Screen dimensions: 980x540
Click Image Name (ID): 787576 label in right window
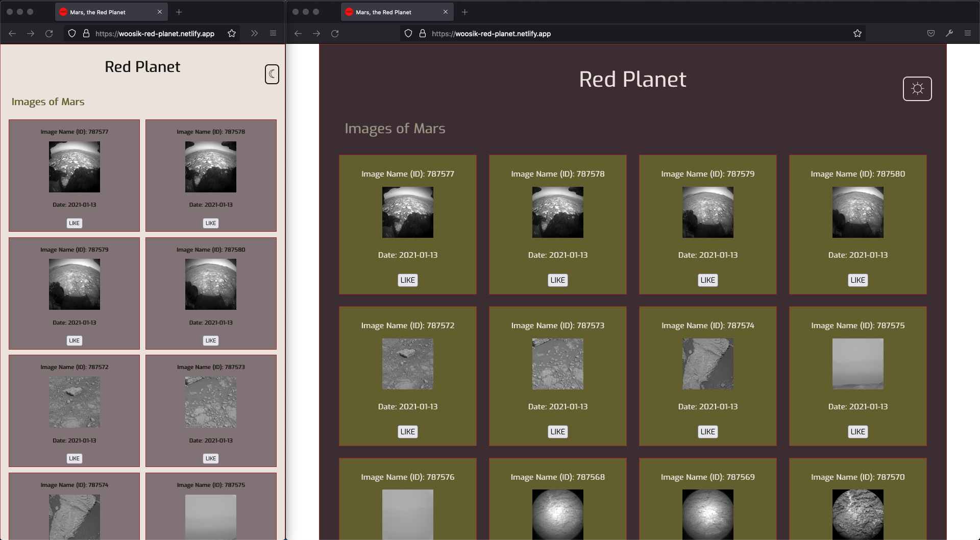pyautogui.click(x=408, y=477)
